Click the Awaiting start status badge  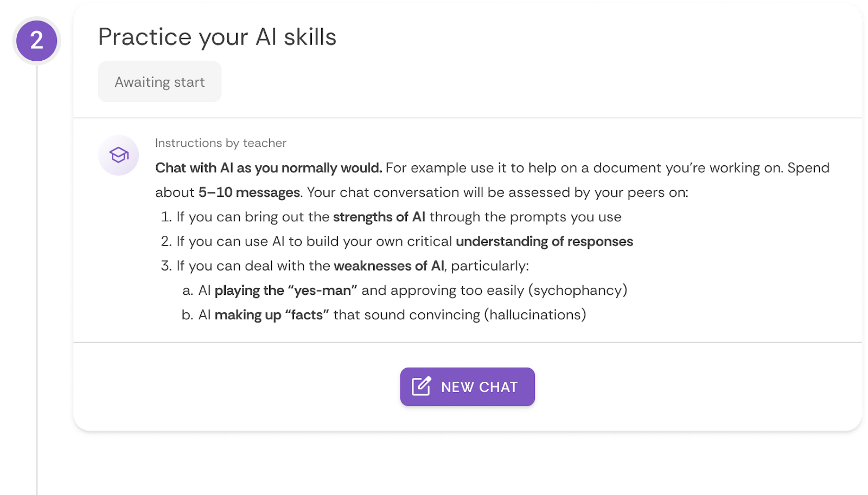click(x=159, y=82)
